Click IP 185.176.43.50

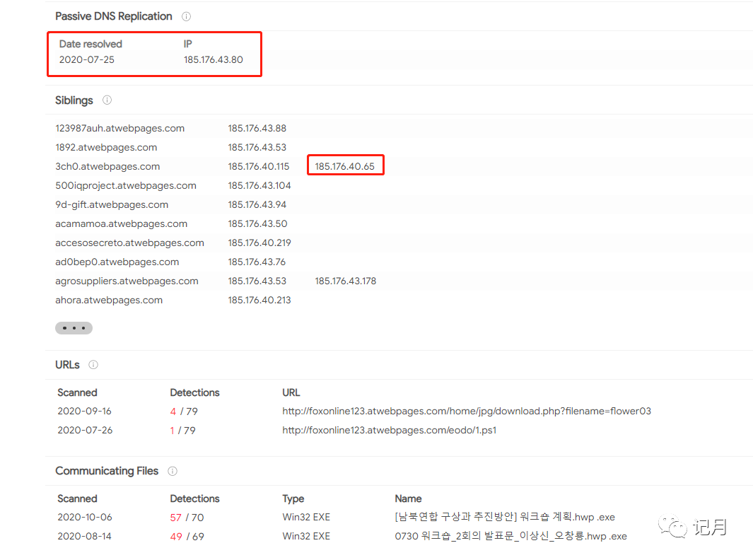(257, 224)
